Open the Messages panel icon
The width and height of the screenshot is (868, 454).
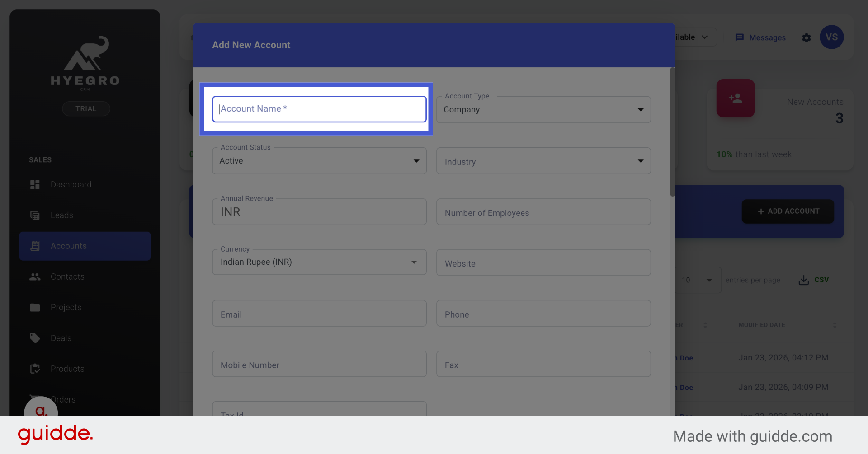740,37
